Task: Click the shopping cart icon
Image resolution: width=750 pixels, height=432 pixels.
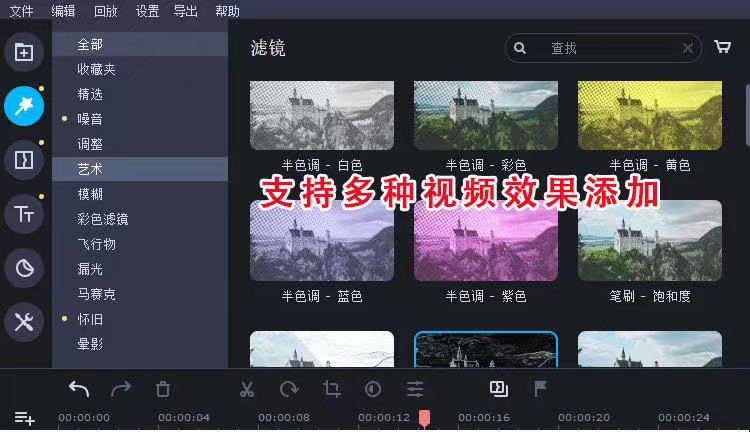Action: pyautogui.click(x=722, y=47)
